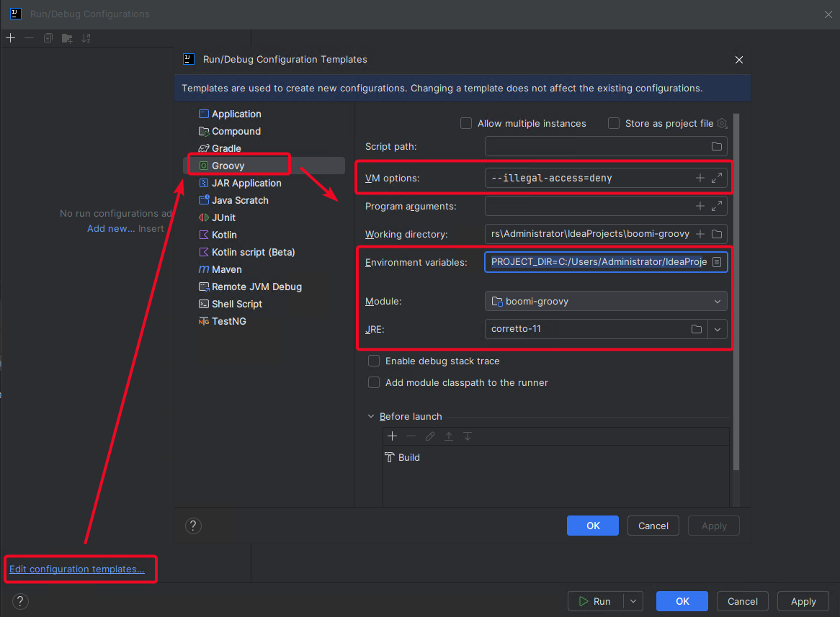Open the JRE dropdown for corretto-11
This screenshot has height=617, width=840.
pyautogui.click(x=718, y=329)
